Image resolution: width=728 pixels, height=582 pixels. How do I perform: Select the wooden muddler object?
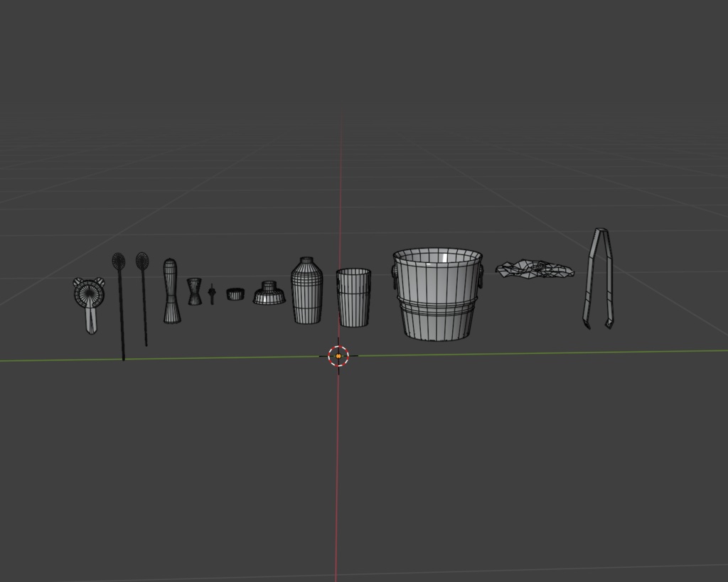(171, 291)
